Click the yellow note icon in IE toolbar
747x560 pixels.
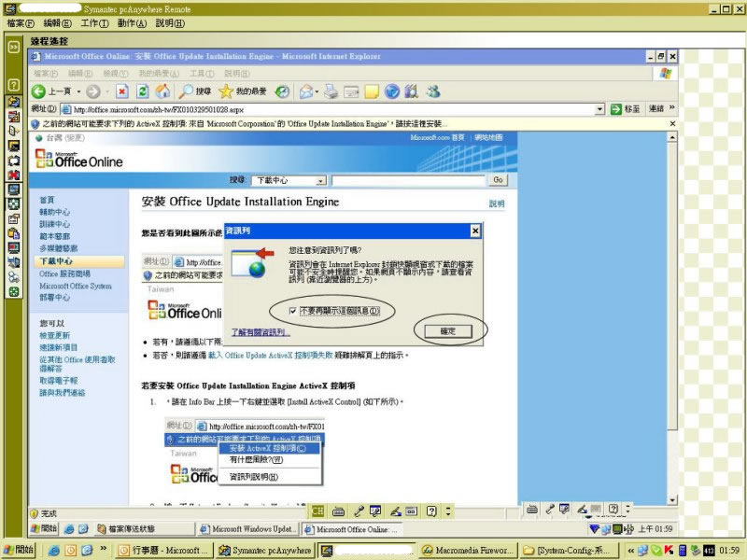(372, 91)
